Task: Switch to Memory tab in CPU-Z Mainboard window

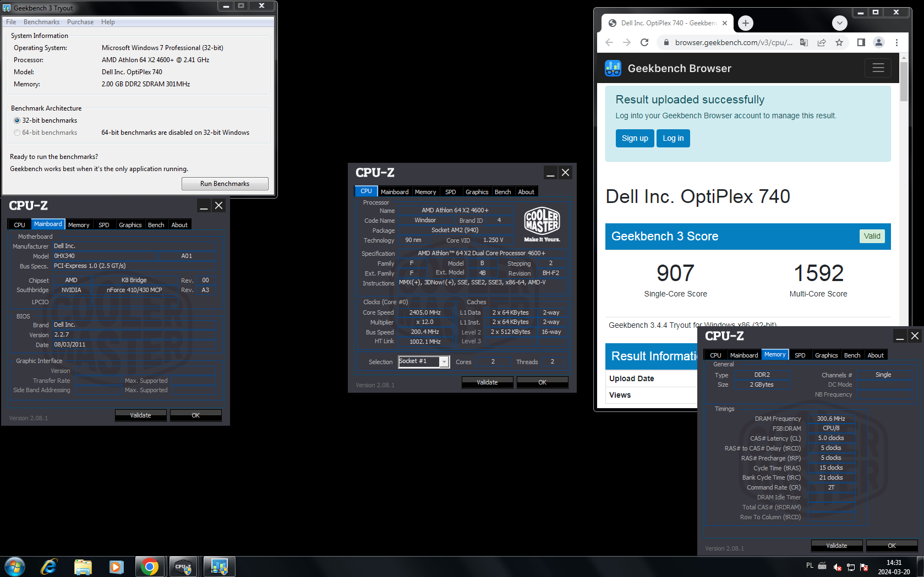Action: pyautogui.click(x=79, y=225)
